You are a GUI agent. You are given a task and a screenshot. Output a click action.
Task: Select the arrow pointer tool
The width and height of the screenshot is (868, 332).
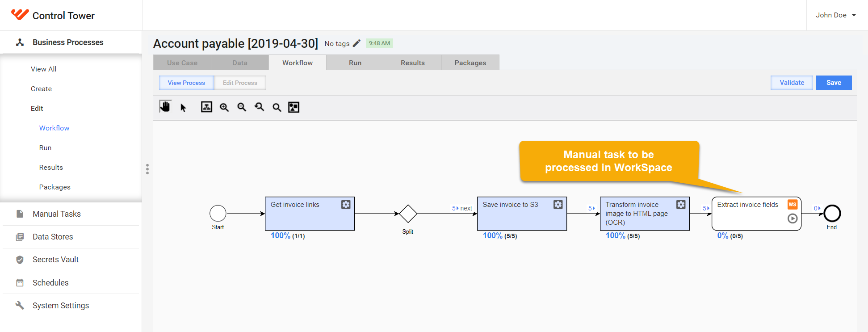coord(183,108)
